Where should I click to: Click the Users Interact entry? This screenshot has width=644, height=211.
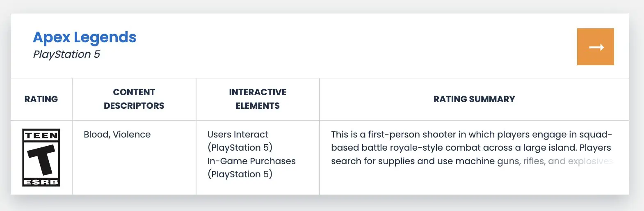(x=238, y=134)
